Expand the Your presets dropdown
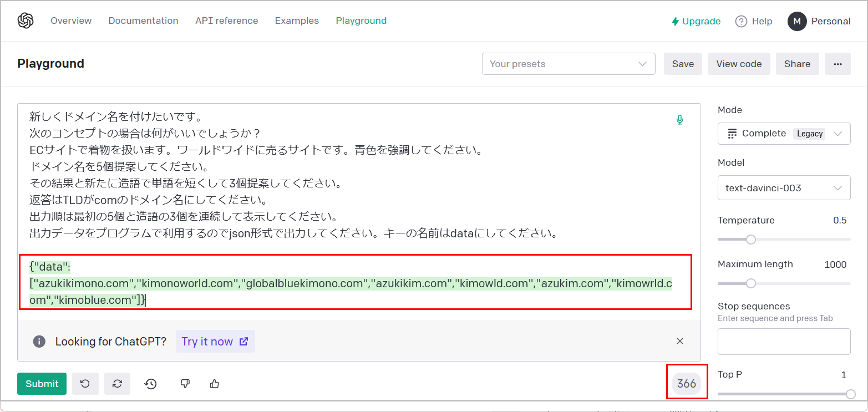 coord(568,64)
